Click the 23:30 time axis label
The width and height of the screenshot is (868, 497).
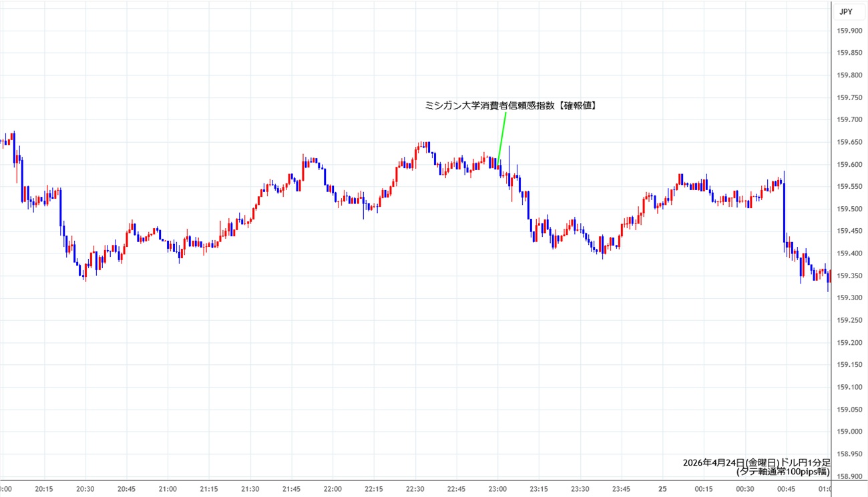[580, 489]
